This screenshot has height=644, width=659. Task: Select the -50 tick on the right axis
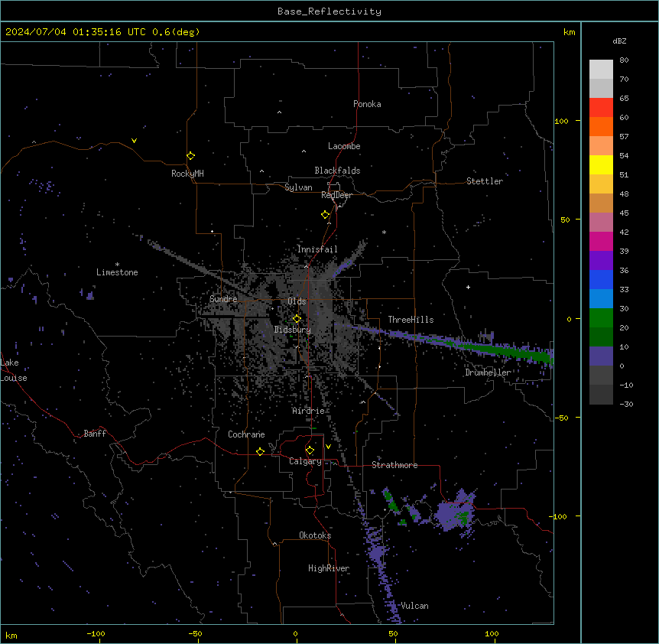562,418
